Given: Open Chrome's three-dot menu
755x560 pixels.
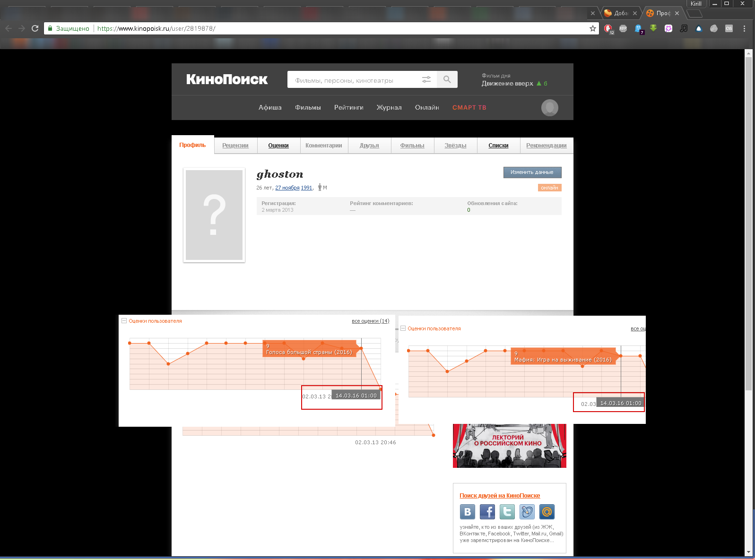Looking at the screenshot, I should coord(744,28).
